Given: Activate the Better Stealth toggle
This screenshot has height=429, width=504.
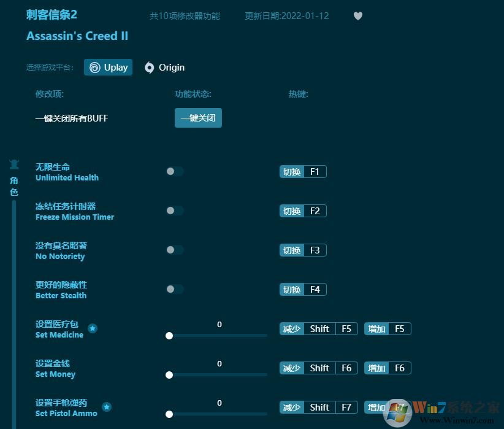Looking at the screenshot, I should pyautogui.click(x=175, y=290).
